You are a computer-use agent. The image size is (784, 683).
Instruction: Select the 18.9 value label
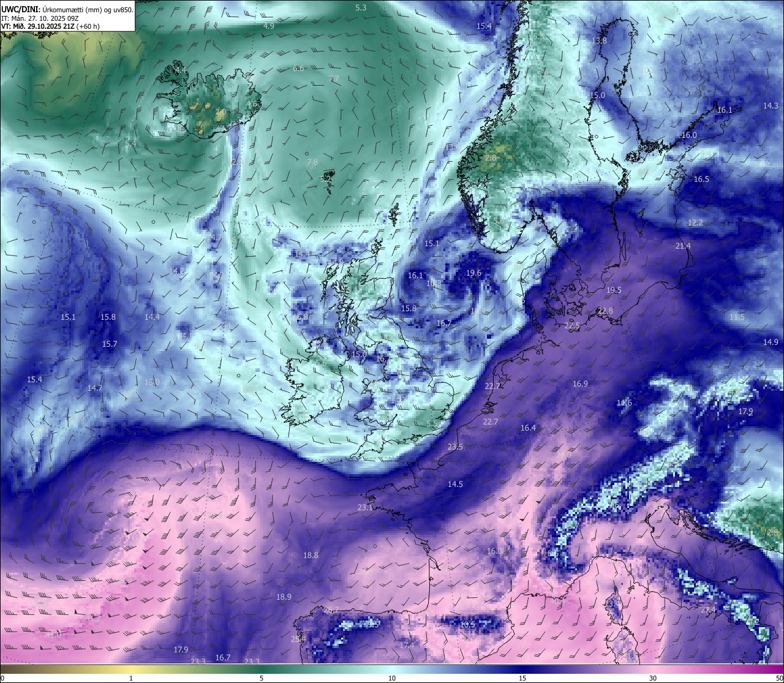point(284,597)
